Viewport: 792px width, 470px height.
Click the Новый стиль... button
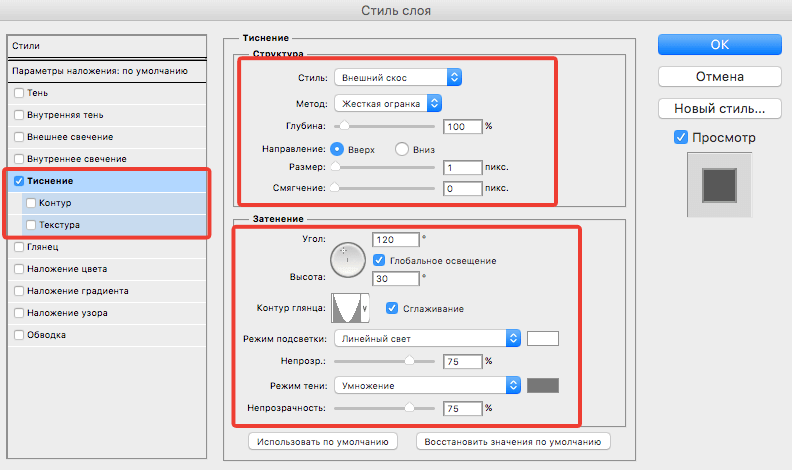(x=719, y=107)
